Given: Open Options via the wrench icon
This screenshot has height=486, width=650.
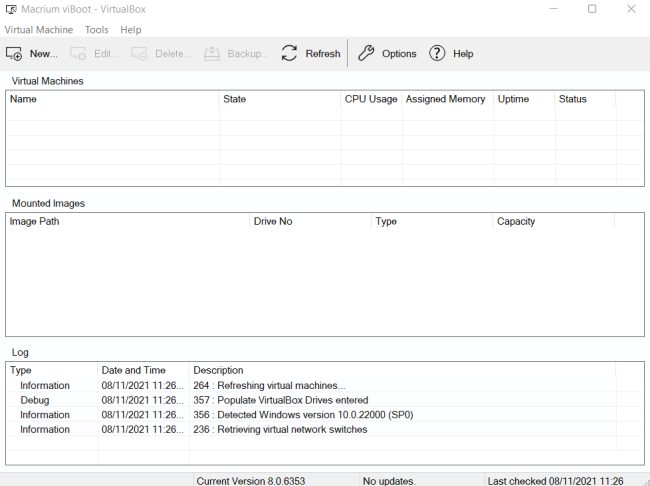Looking at the screenshot, I should click(x=366, y=53).
